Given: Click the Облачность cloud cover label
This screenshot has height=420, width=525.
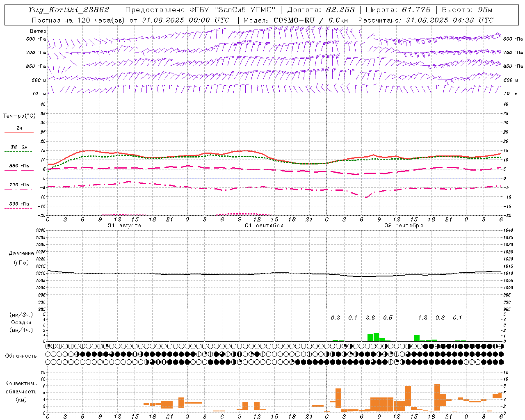Looking at the screenshot, I should 21,356.
